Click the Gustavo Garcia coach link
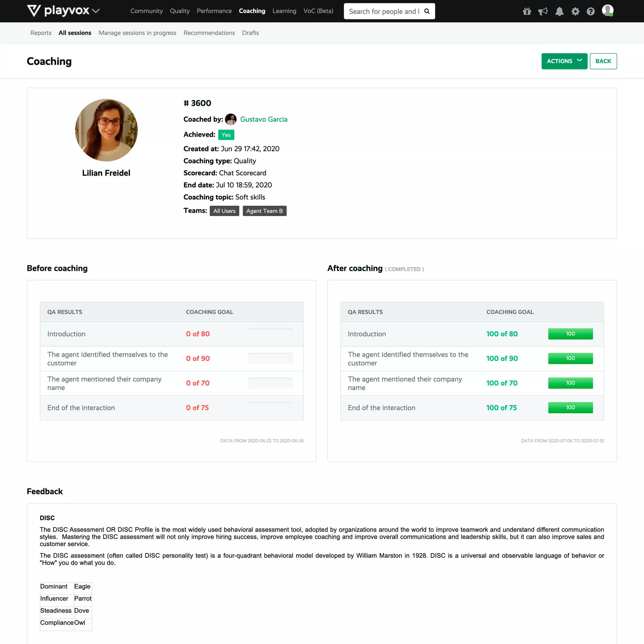 tap(264, 119)
